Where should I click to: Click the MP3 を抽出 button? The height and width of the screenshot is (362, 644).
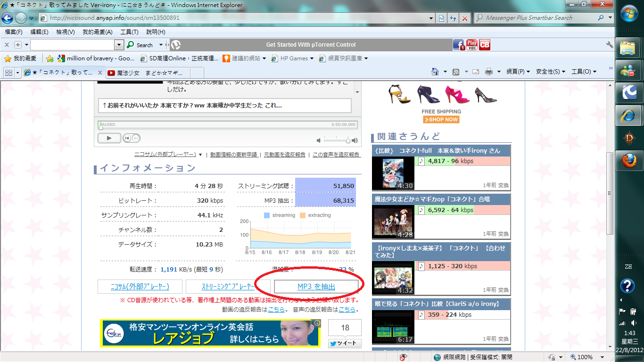click(x=316, y=287)
